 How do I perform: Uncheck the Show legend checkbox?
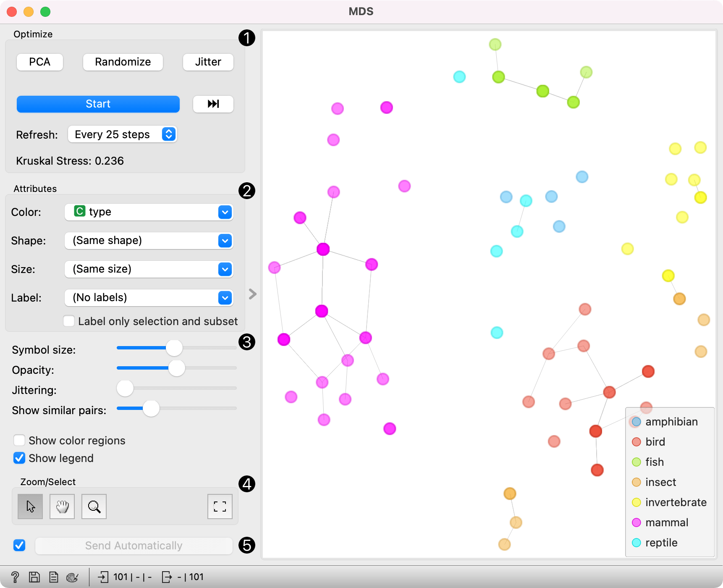(19, 458)
